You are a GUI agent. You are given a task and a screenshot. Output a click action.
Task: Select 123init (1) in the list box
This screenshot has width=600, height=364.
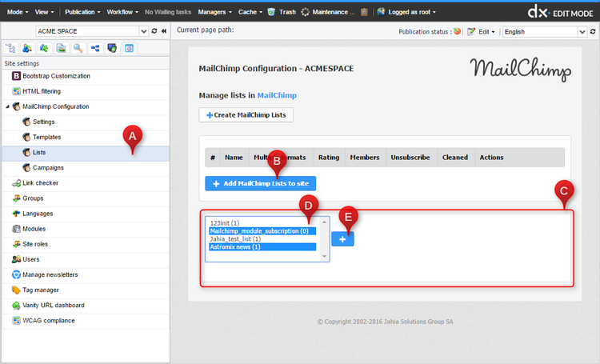pyautogui.click(x=262, y=222)
